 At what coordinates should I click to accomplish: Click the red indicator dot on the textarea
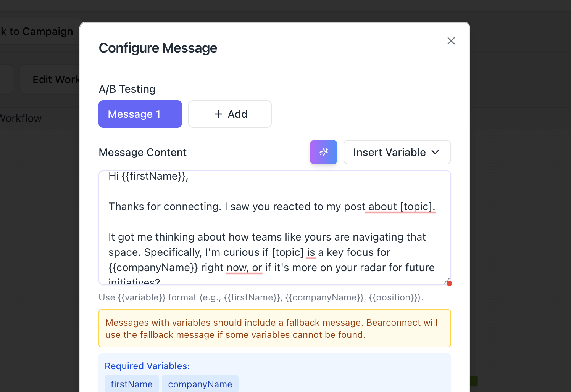pyautogui.click(x=449, y=283)
